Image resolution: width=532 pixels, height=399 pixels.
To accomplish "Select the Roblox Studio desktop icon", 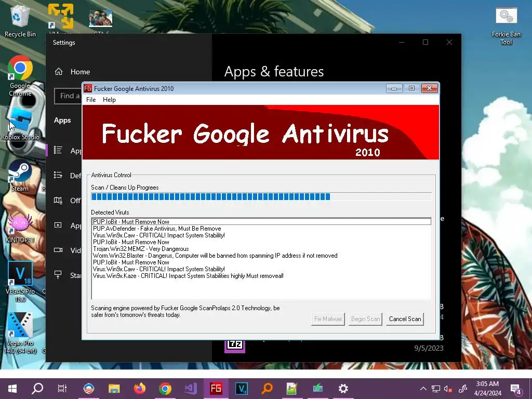I will pos(20,124).
